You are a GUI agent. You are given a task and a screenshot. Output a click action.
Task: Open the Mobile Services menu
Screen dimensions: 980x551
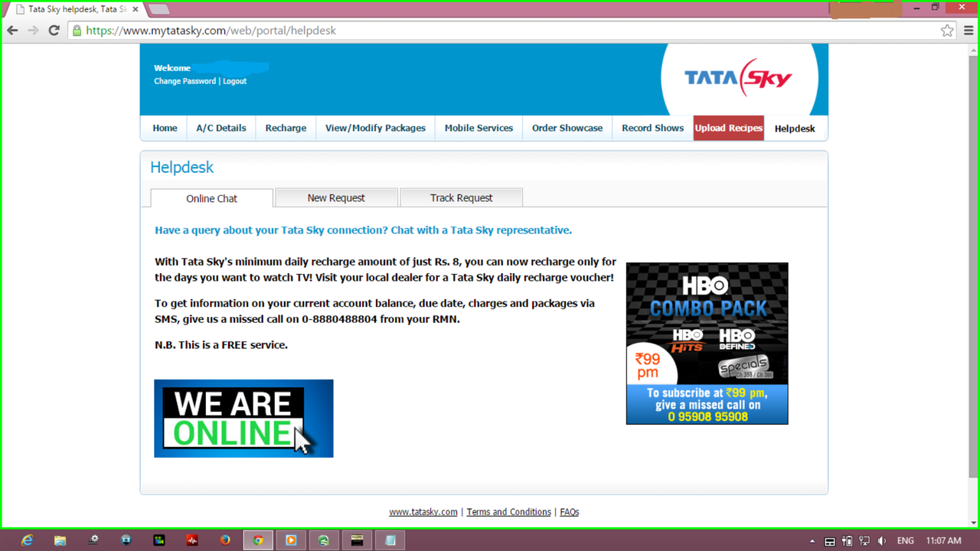479,128
